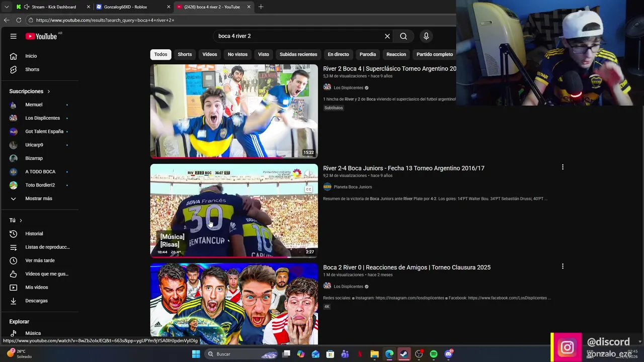Image resolution: width=644 pixels, height=362 pixels.
Task: Start voice search with microphone
Action: [x=426, y=36]
